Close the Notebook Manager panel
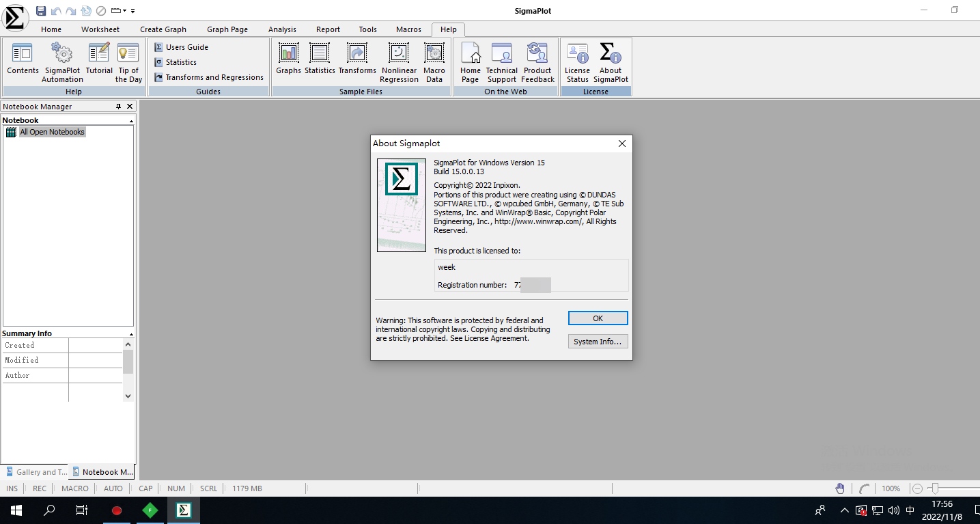Image resolution: width=980 pixels, height=524 pixels. (130, 107)
